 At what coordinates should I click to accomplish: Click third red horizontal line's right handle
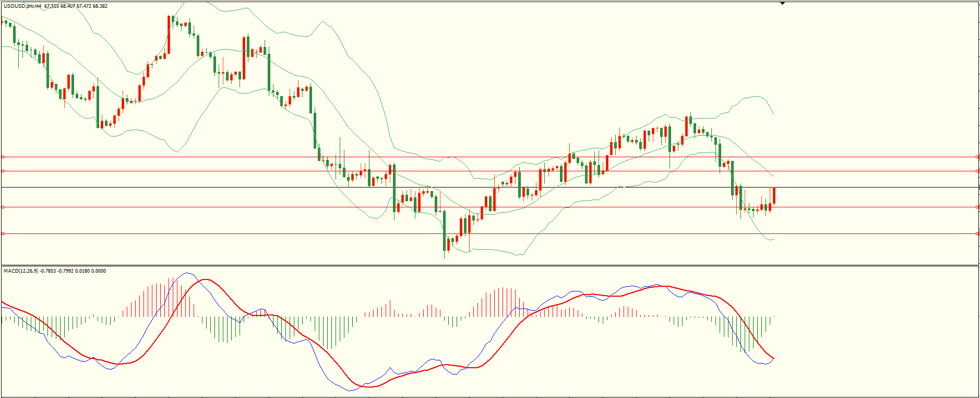977,207
